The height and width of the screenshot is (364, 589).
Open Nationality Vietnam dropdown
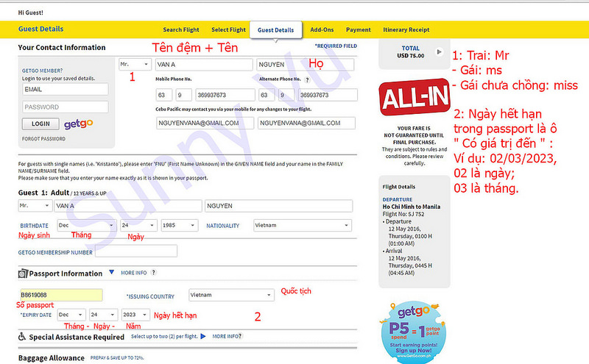tap(303, 225)
